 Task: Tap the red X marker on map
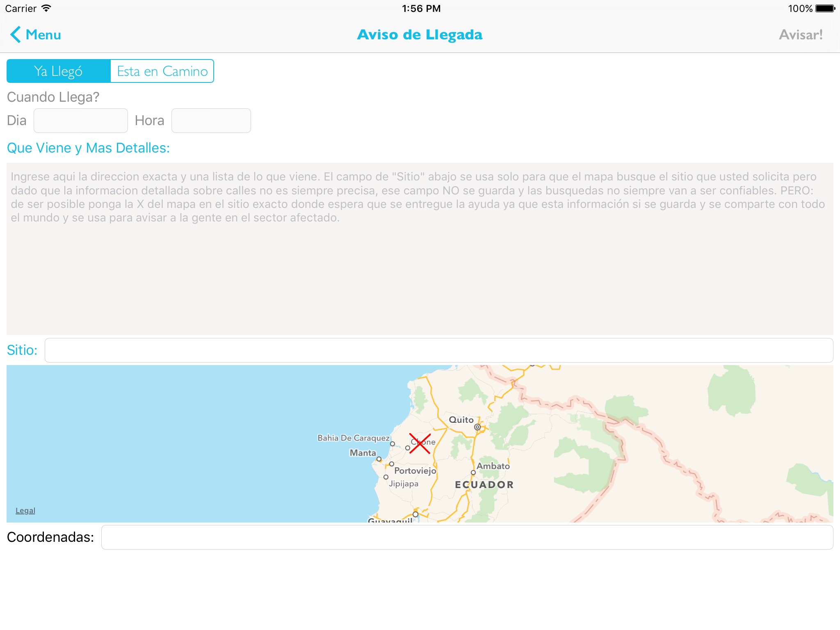(x=420, y=443)
